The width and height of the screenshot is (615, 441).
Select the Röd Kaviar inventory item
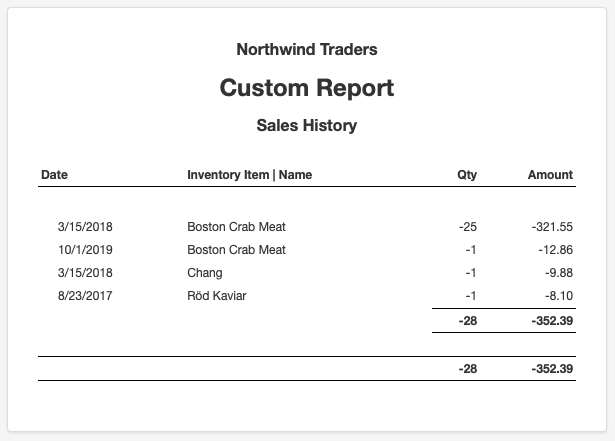(x=217, y=296)
